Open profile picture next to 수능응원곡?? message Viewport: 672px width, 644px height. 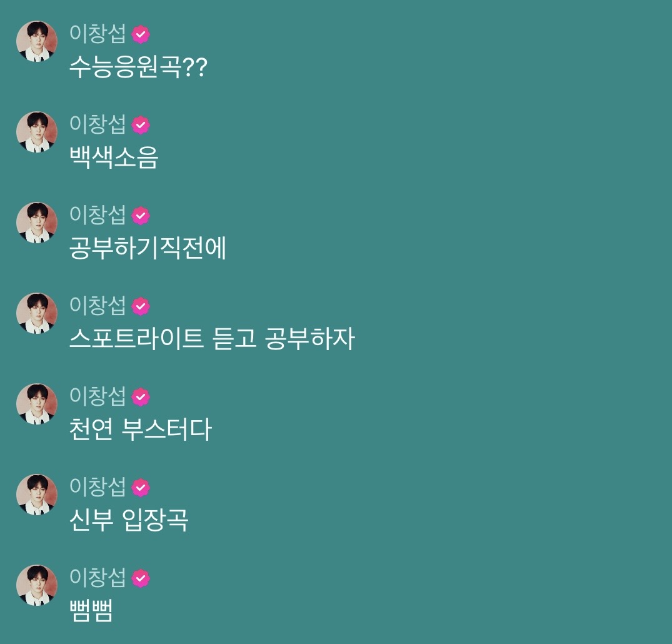pyautogui.click(x=37, y=41)
